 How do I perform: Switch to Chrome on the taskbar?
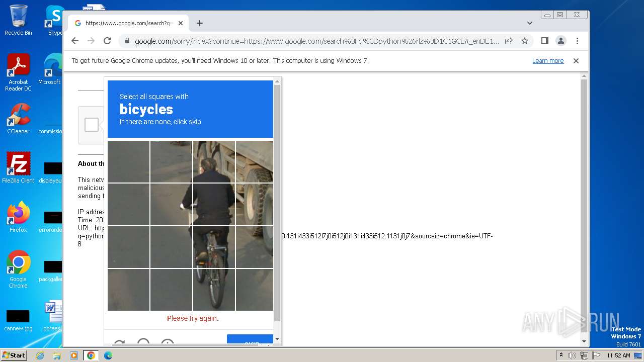pos(91,355)
